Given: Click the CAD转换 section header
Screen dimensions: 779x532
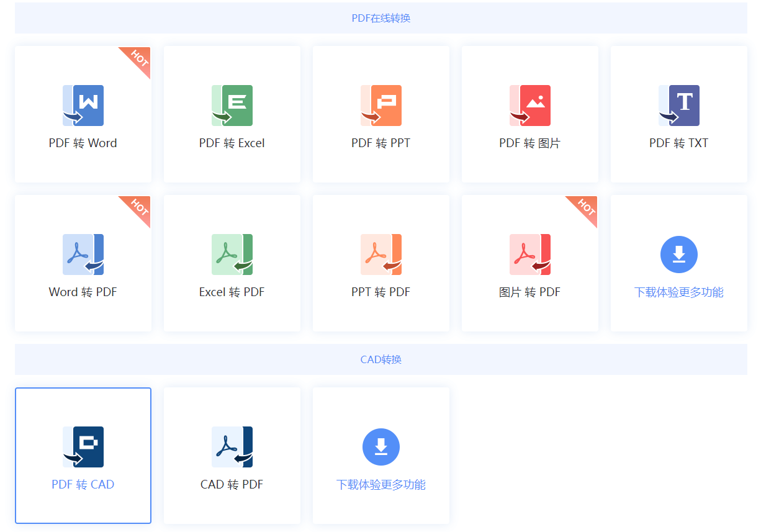Looking at the screenshot, I should [x=380, y=359].
